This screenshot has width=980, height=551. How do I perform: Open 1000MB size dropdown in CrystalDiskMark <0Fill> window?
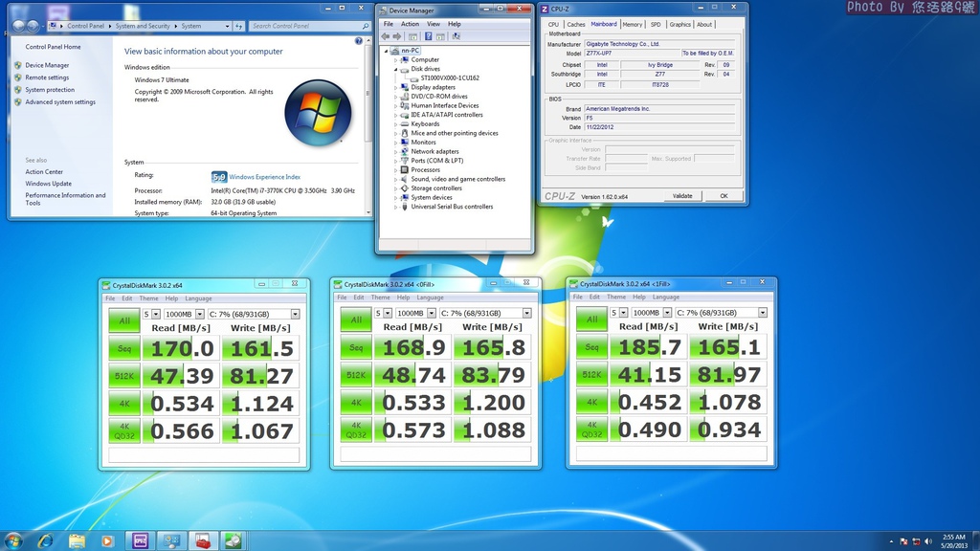(x=432, y=313)
